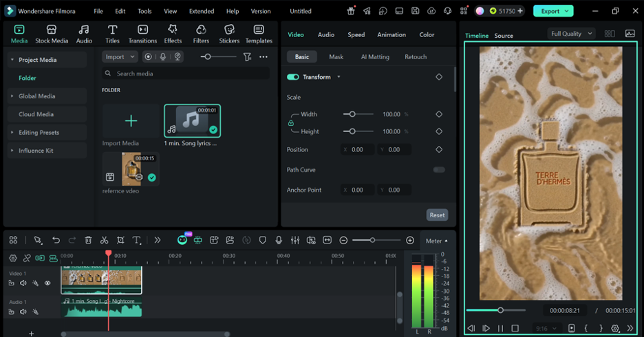
Task: Open the Meter dropdown
Action: (x=436, y=241)
